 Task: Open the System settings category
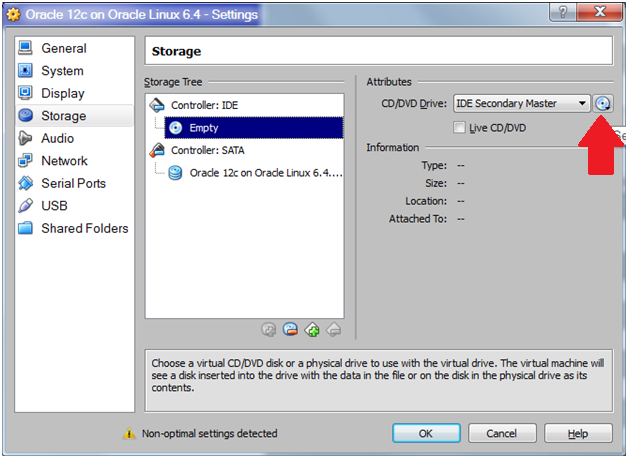(62, 71)
